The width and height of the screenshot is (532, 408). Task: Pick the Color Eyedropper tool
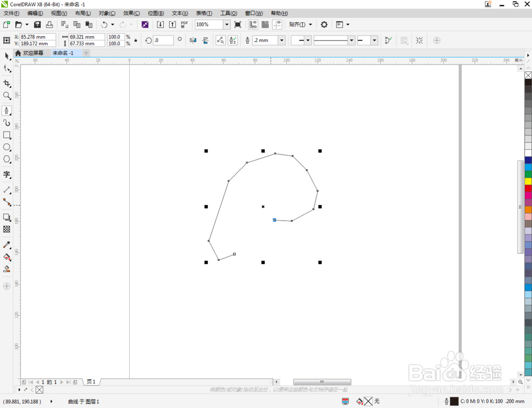point(7,244)
